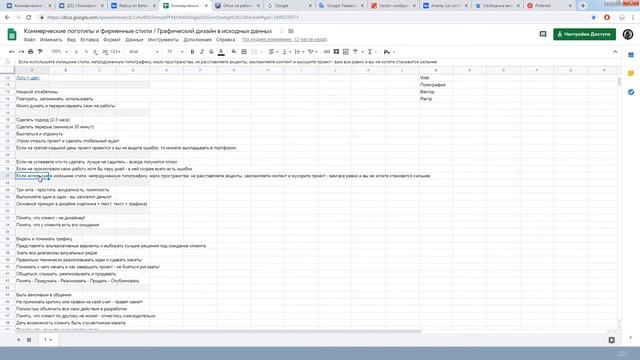The width and height of the screenshot is (640, 360).
Task: Click the Create filter icon
Action: (356, 52)
